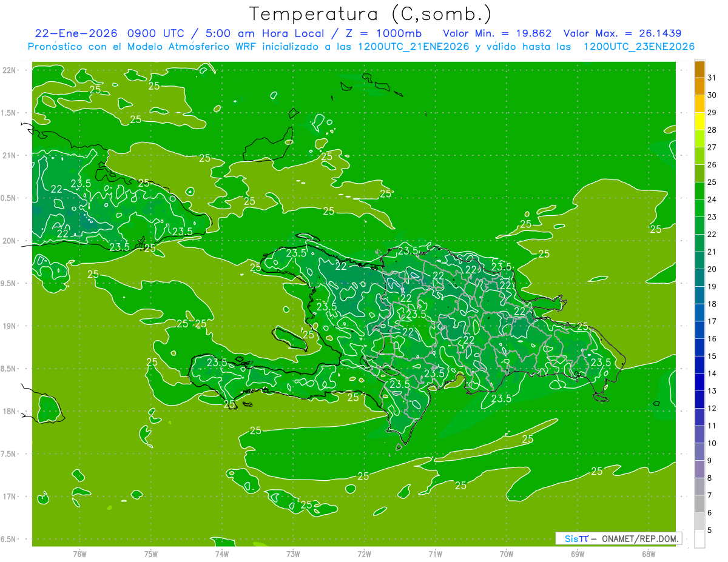Pick the orange legend swatch between 29 and 30

[699, 104]
